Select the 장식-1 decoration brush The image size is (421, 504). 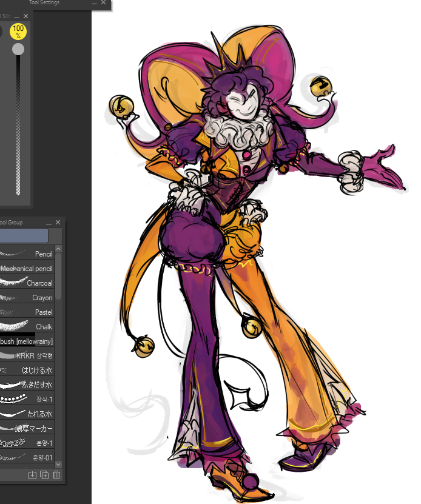click(x=27, y=399)
